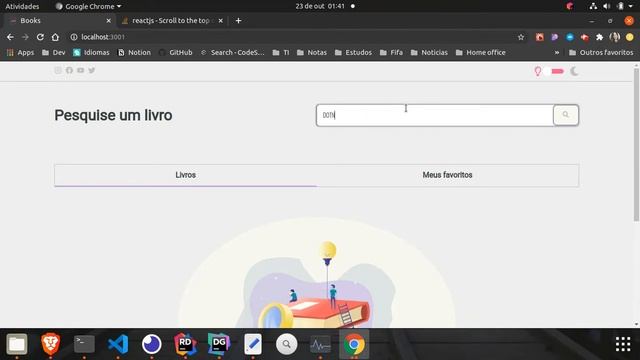The width and height of the screenshot is (640, 360).
Task: Launch Files from the dock
Action: (17, 344)
